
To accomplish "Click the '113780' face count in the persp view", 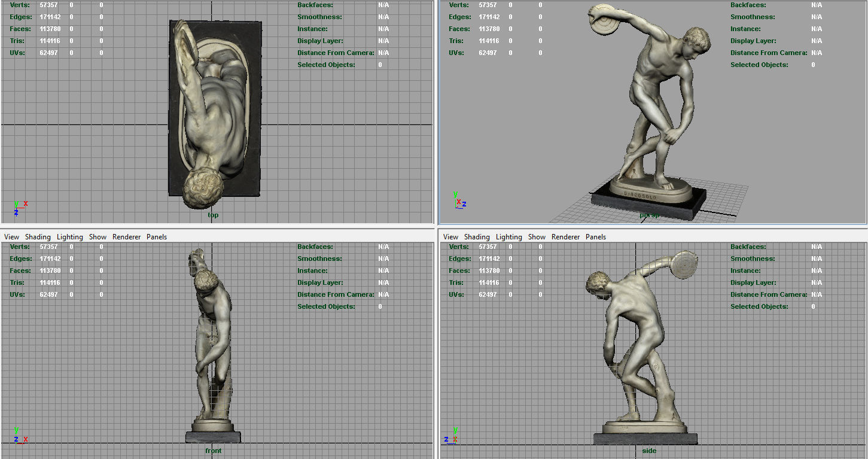I will (488, 29).
